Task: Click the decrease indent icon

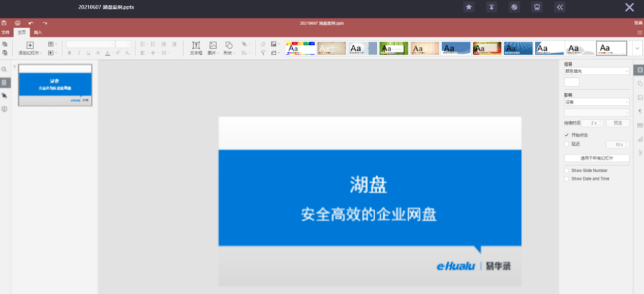Action: coord(164,44)
